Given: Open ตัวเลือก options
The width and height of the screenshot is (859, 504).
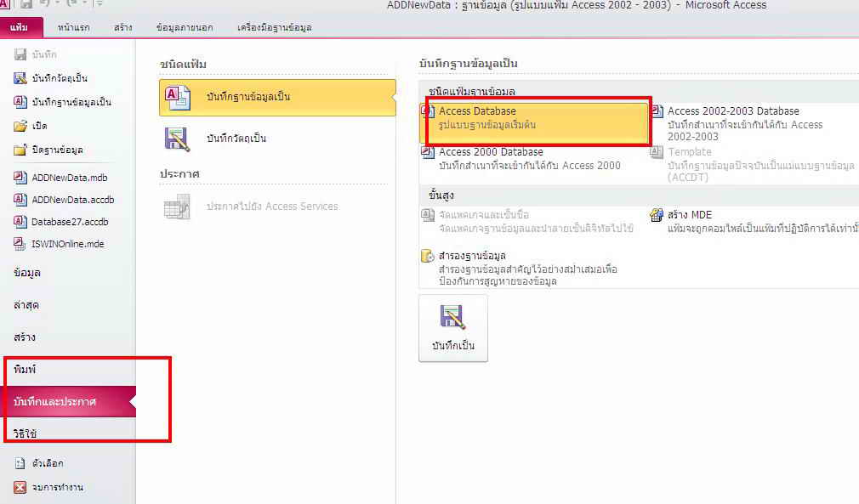Looking at the screenshot, I should point(38,463).
